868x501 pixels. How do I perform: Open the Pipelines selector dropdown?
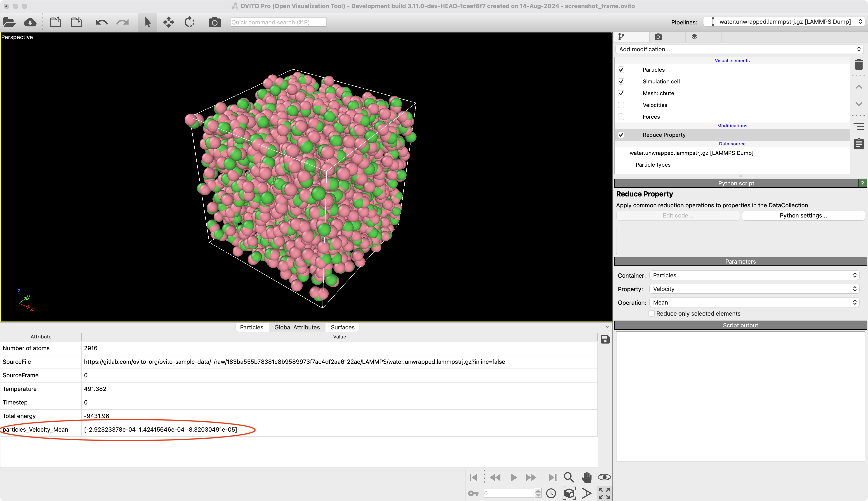(x=784, y=22)
